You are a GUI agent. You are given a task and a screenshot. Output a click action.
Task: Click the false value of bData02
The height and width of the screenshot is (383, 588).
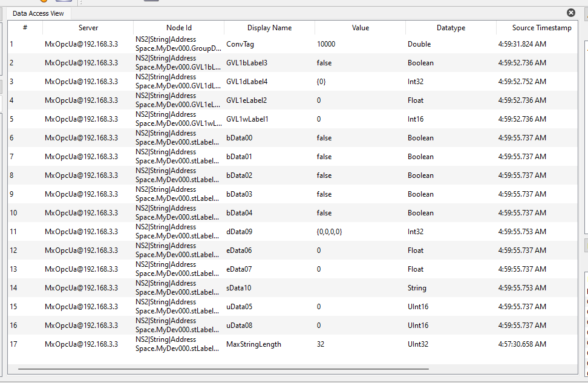324,175
